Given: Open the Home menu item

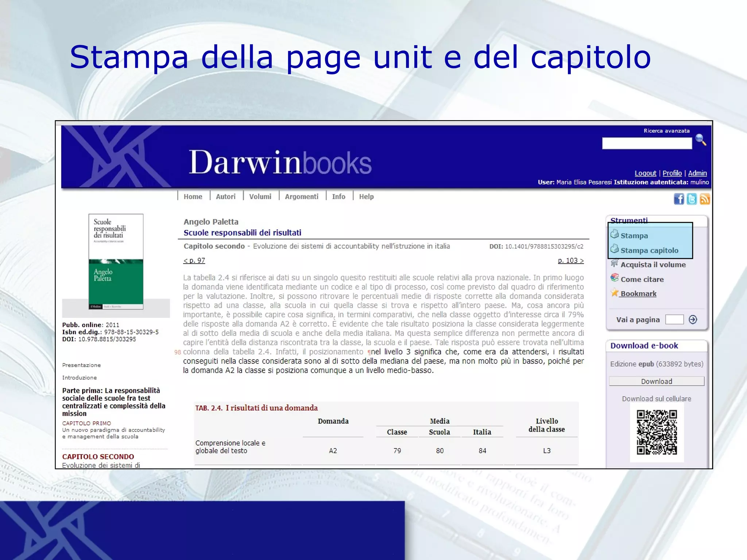Looking at the screenshot, I should (x=193, y=197).
